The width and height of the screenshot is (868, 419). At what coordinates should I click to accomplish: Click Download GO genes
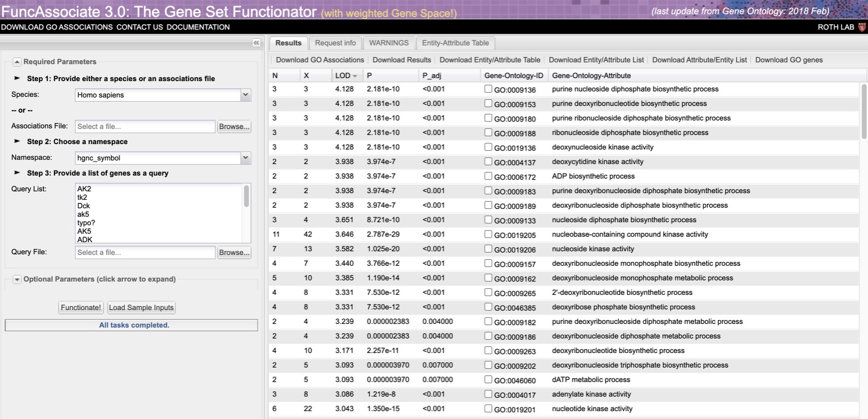pyautogui.click(x=789, y=60)
